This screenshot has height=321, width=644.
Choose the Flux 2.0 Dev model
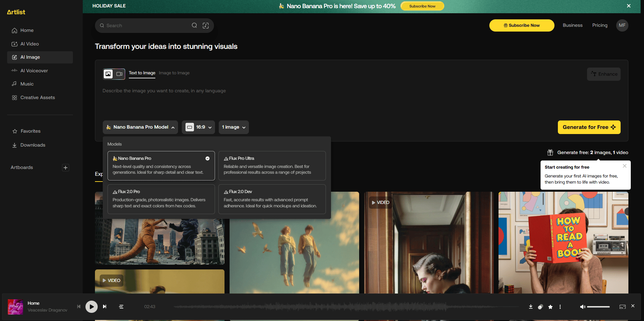click(272, 199)
